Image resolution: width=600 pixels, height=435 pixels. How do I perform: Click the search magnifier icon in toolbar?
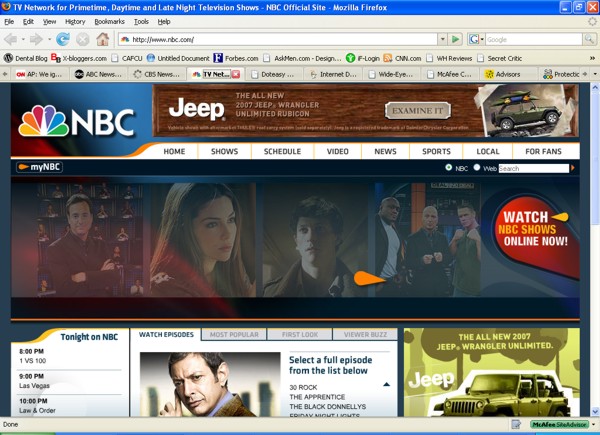pyautogui.click(x=589, y=39)
